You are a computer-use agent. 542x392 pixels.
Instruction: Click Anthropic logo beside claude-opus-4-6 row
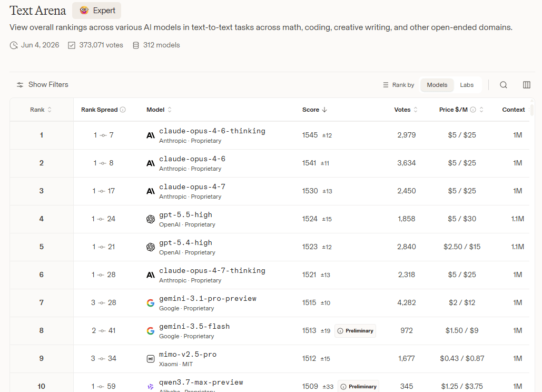tap(150, 163)
